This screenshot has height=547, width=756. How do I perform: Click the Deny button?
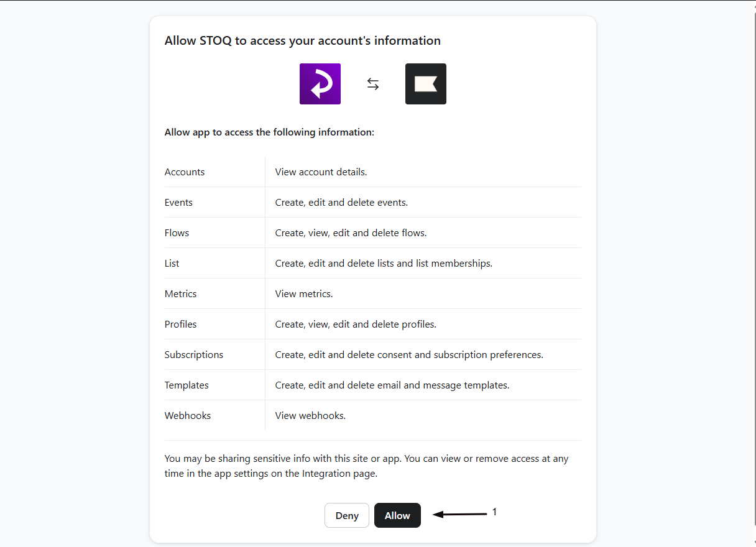[347, 515]
